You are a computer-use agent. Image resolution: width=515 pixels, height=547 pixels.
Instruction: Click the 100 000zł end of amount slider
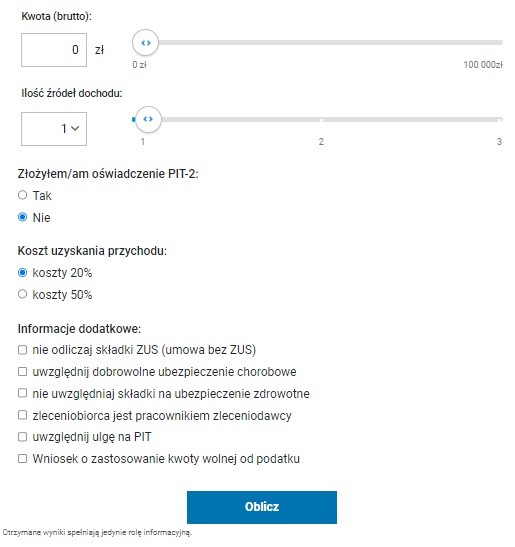[x=483, y=65]
